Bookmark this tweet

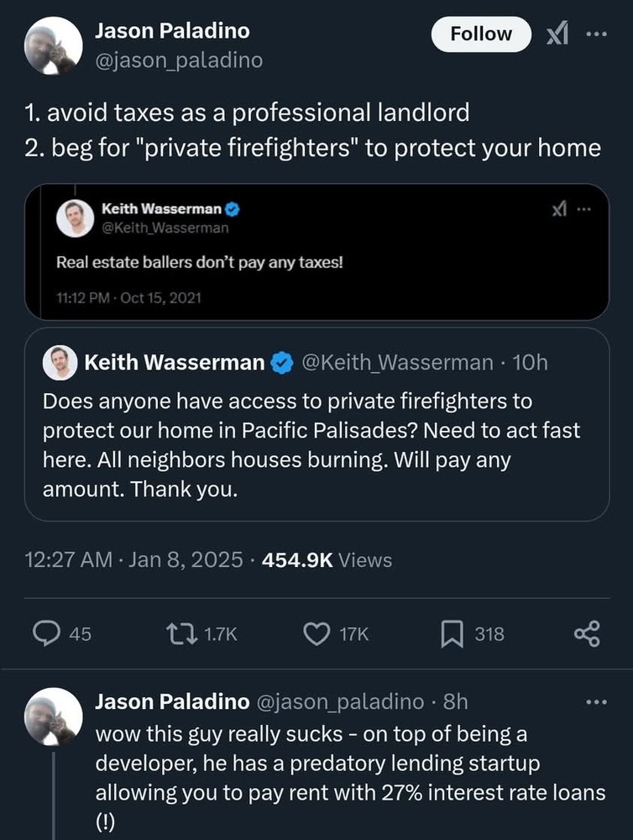[x=452, y=634]
